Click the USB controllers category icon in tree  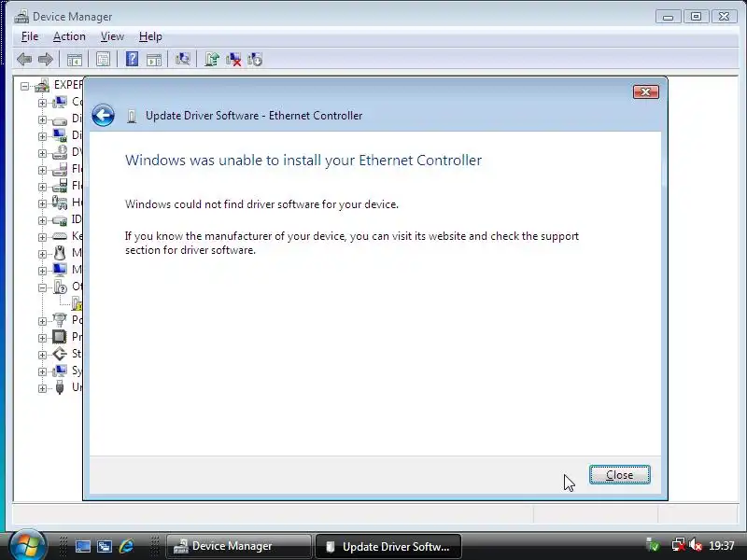click(x=60, y=387)
